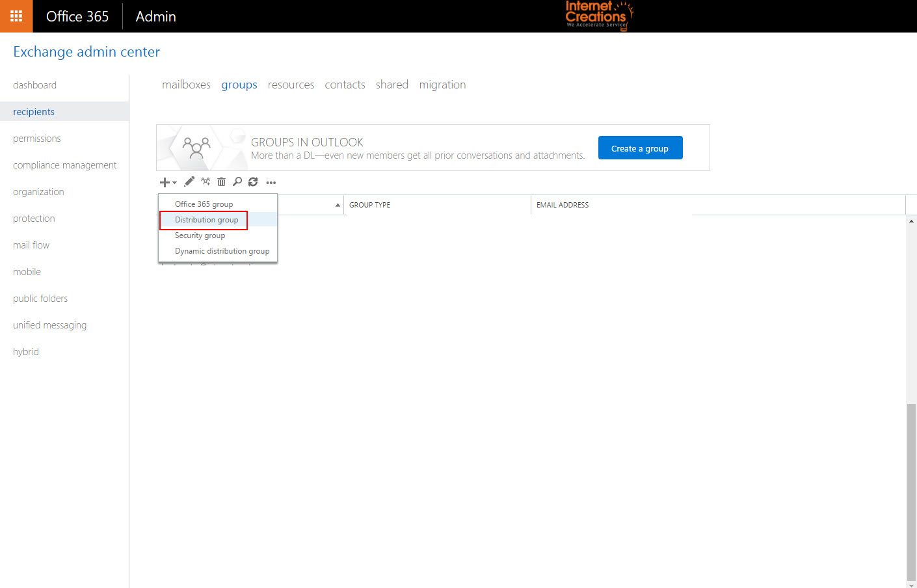Click the Office 365 header link
Image resolution: width=917 pixels, height=588 pixels.
point(77,16)
